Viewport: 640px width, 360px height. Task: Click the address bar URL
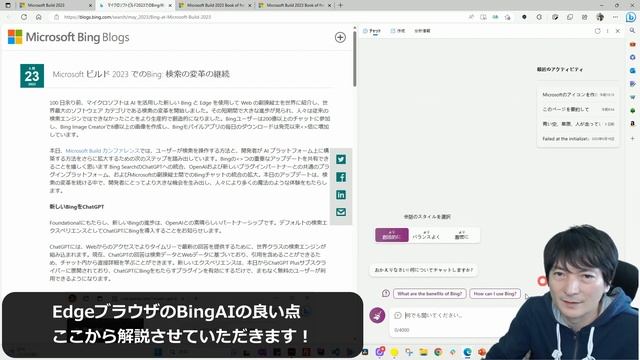pyautogui.click(x=138, y=17)
